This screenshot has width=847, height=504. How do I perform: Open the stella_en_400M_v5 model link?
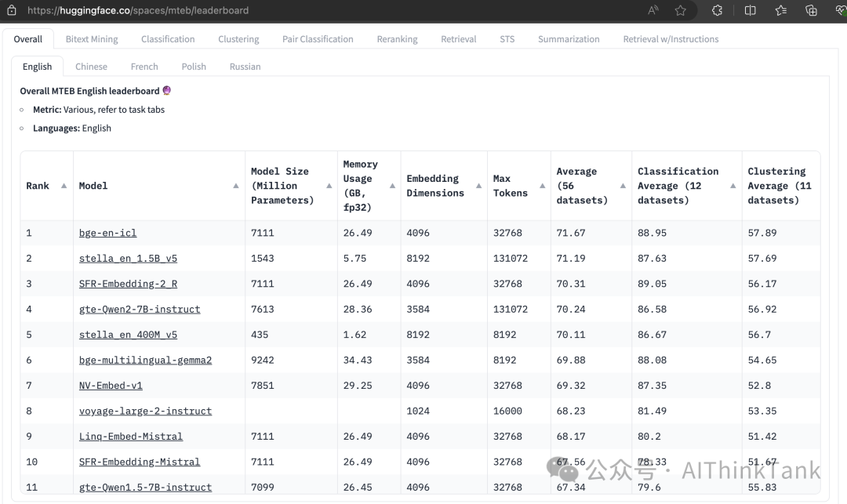click(x=128, y=335)
